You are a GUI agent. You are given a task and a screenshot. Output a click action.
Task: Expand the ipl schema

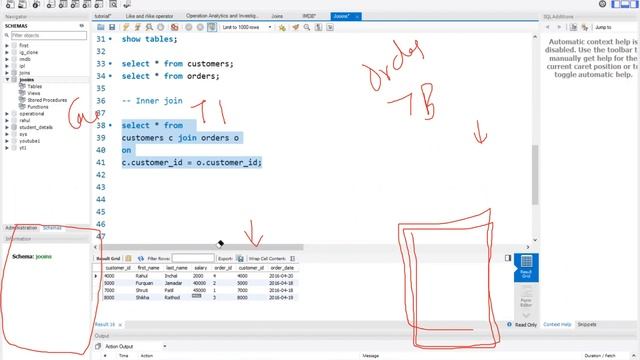click(7, 66)
